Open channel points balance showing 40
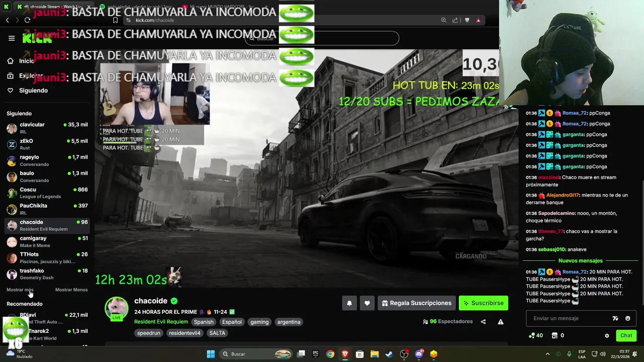Image resolution: width=644 pixels, height=362 pixels. pyautogui.click(x=535, y=335)
